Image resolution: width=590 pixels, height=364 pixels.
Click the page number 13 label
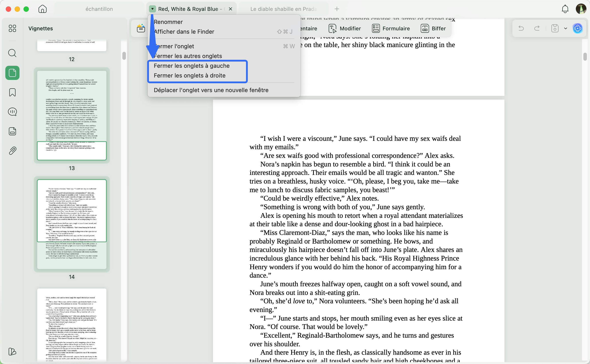click(72, 168)
